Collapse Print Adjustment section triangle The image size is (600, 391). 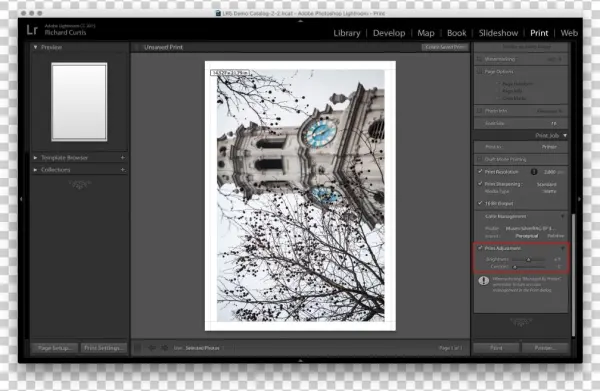click(x=562, y=248)
